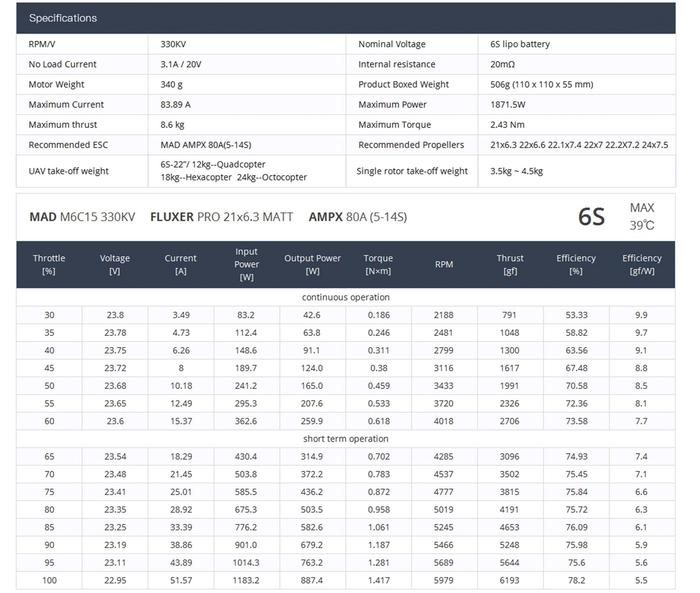Click the short term operation section row
Viewport: 700px width, 593px height.
[x=346, y=439]
